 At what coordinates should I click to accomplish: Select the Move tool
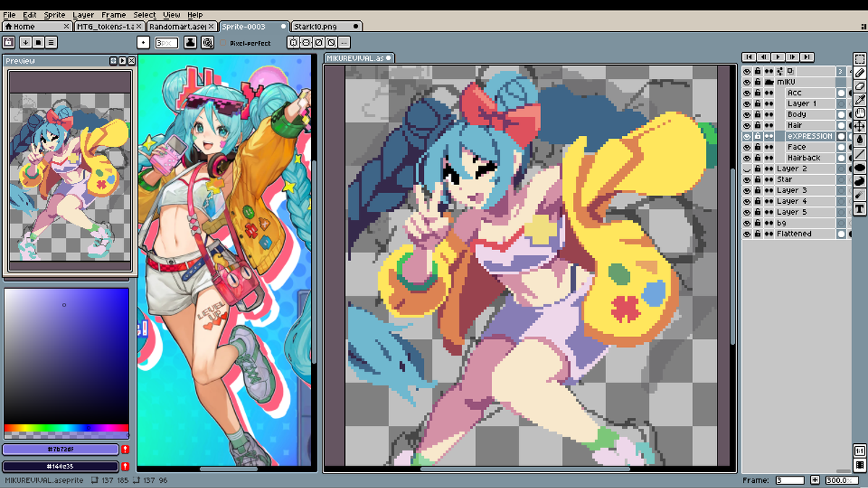click(x=859, y=127)
